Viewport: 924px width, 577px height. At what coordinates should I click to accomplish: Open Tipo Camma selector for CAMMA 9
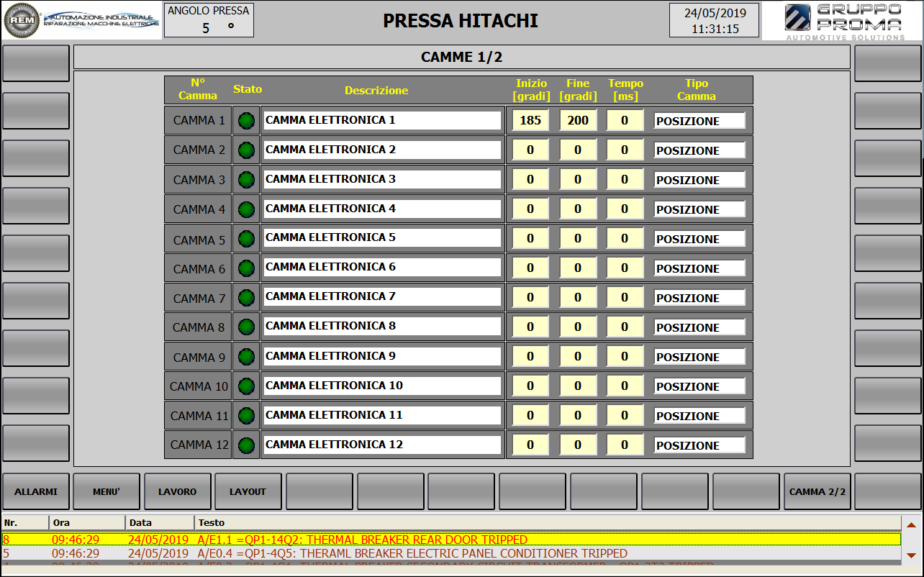click(x=699, y=357)
